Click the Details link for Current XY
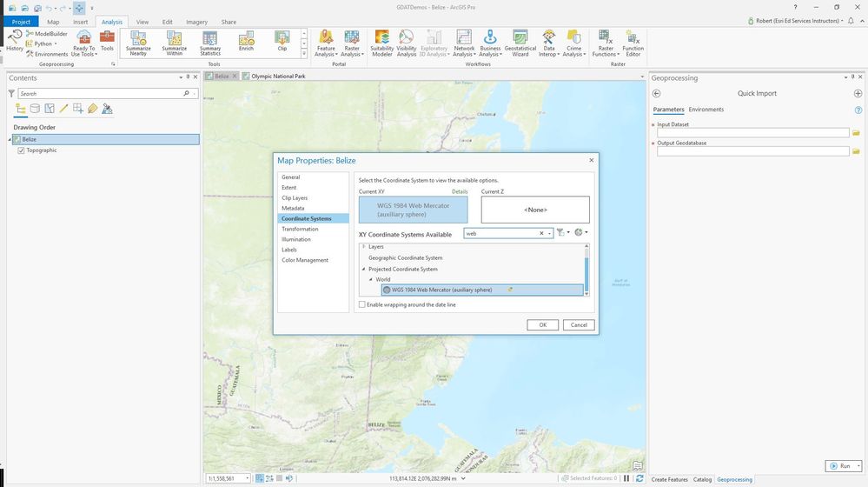Screen dimensions: 868x487 tap(459, 191)
